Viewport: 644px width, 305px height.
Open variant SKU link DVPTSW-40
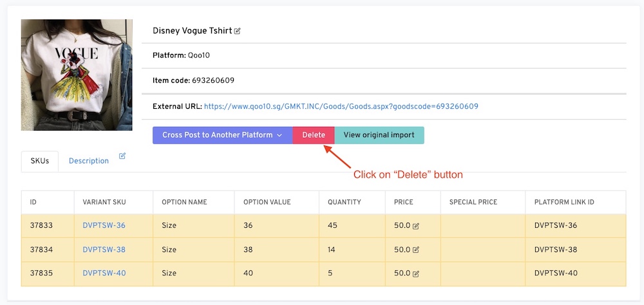click(104, 273)
